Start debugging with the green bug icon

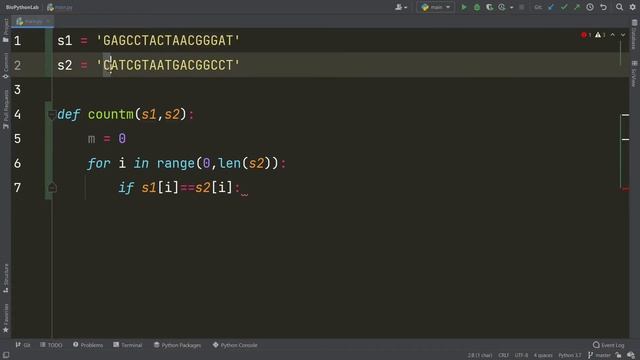click(476, 7)
